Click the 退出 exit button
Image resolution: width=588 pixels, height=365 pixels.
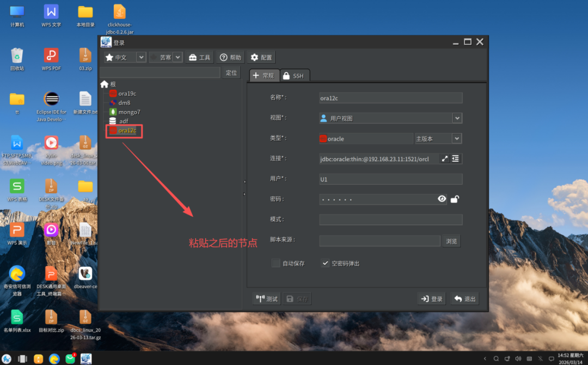[464, 299]
